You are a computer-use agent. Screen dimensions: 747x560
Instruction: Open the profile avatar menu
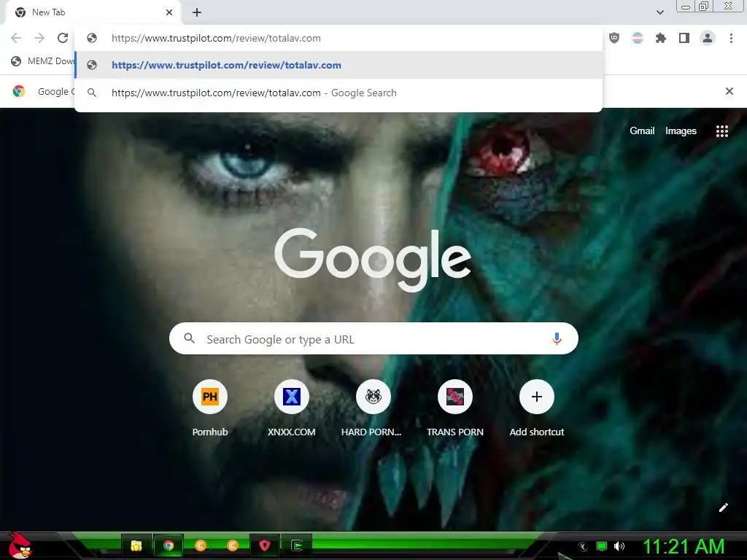[x=708, y=38]
